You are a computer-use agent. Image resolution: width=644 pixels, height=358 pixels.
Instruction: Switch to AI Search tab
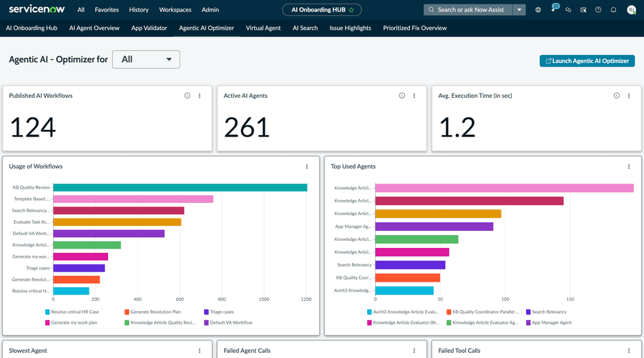(305, 28)
